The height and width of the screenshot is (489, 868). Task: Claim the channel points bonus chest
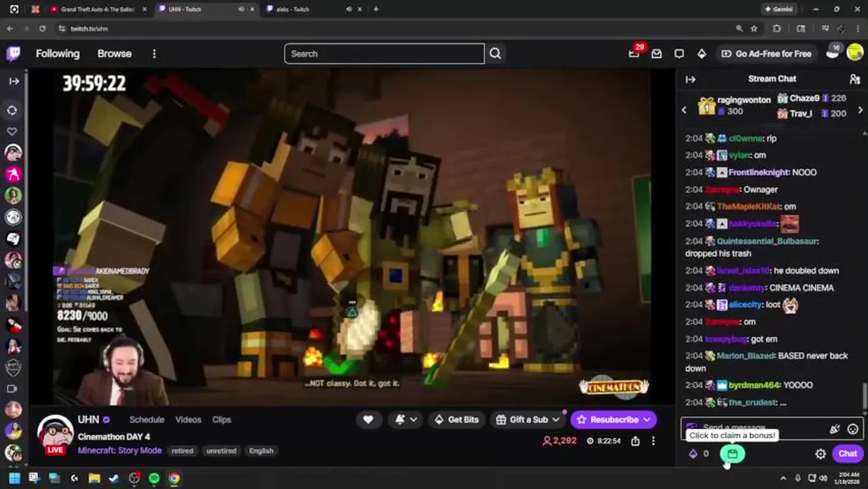pyautogui.click(x=732, y=454)
